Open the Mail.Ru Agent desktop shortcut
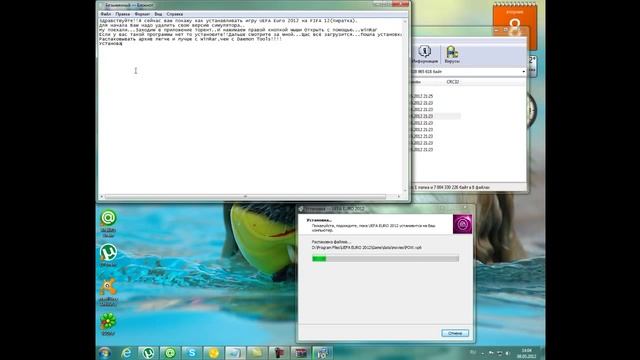The image size is (640, 360). click(108, 223)
